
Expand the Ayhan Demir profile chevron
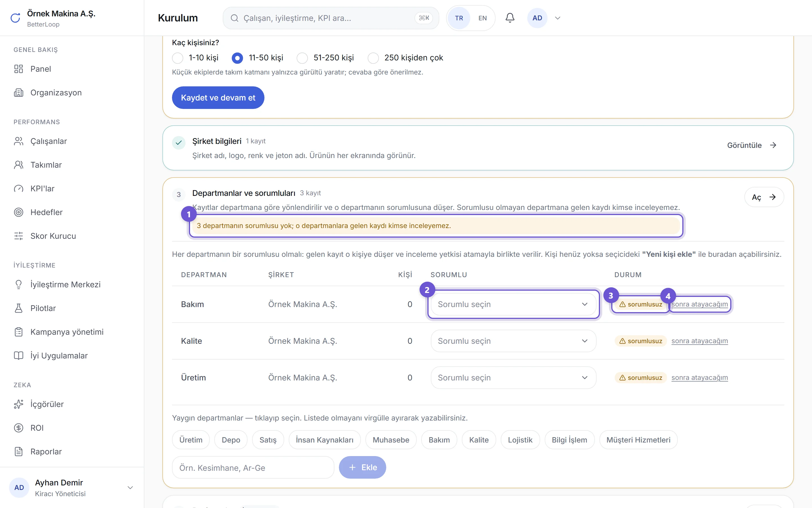click(x=130, y=487)
